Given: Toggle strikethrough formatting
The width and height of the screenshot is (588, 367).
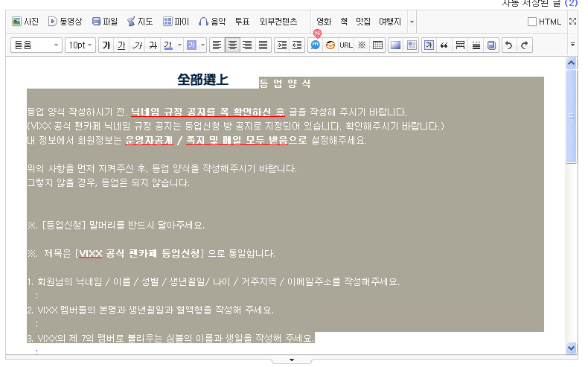Looking at the screenshot, I should (x=153, y=45).
